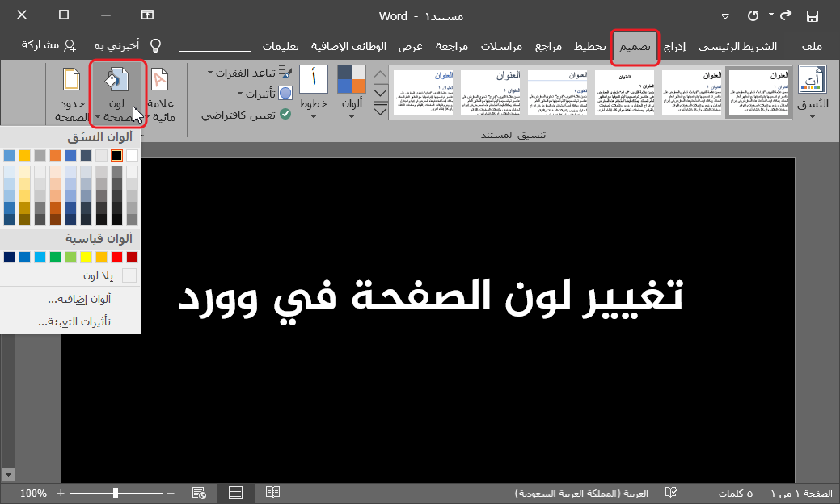Switch to read mode view
840x504 pixels.
coord(272,492)
